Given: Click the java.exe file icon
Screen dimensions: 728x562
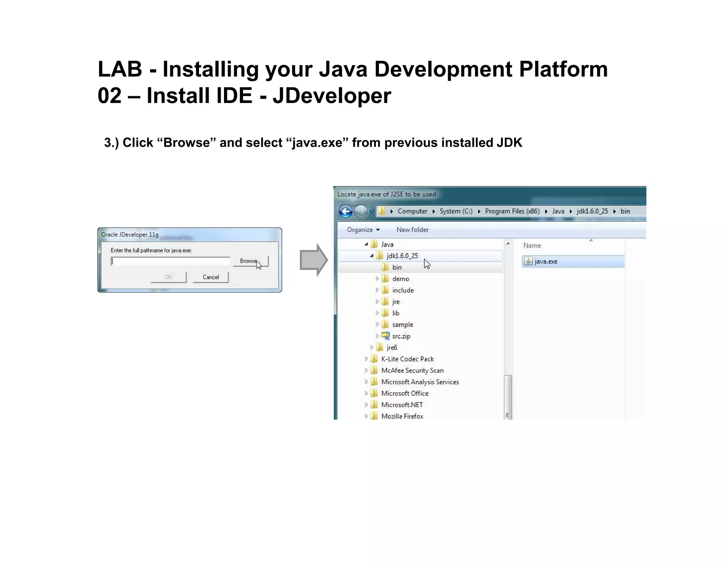Looking at the screenshot, I should click(x=528, y=261).
